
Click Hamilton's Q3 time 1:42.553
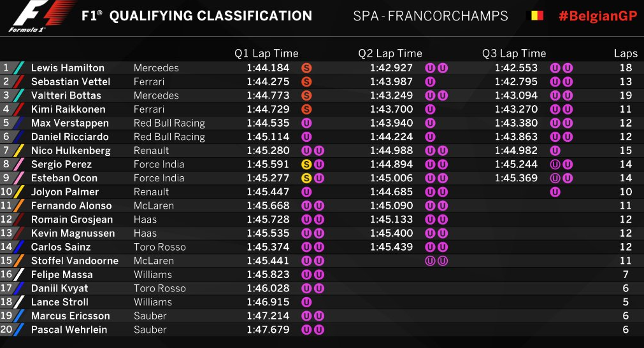coord(516,67)
